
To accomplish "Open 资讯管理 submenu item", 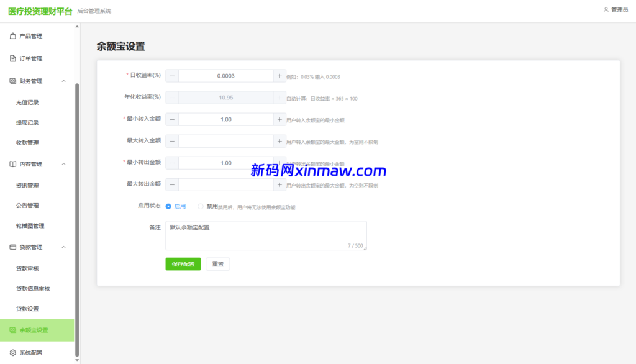I will 37,186.
